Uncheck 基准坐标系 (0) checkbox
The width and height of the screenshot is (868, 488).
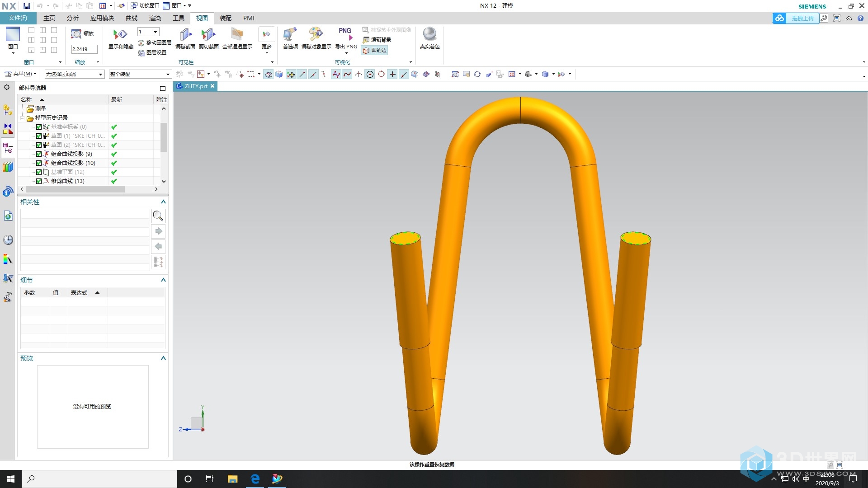click(x=39, y=127)
